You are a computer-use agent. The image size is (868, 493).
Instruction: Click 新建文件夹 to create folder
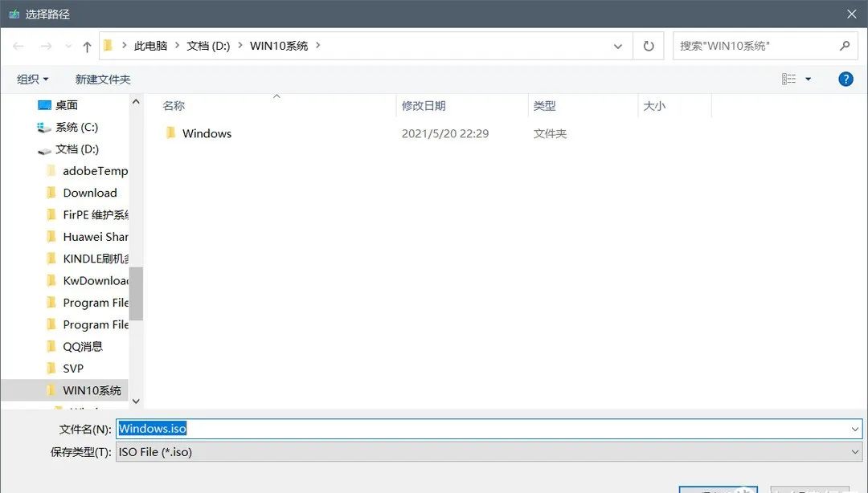click(x=103, y=79)
